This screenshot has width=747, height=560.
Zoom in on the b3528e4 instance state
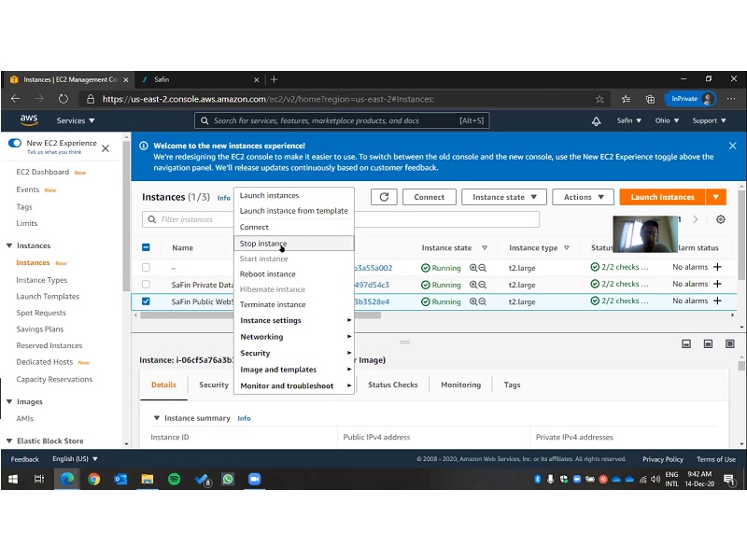(x=473, y=301)
